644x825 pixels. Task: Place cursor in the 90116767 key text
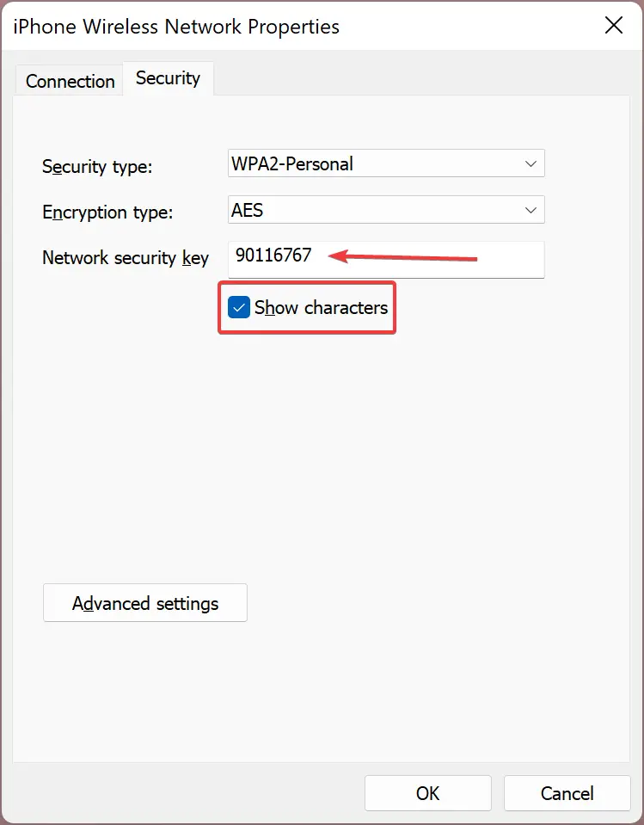(x=273, y=256)
